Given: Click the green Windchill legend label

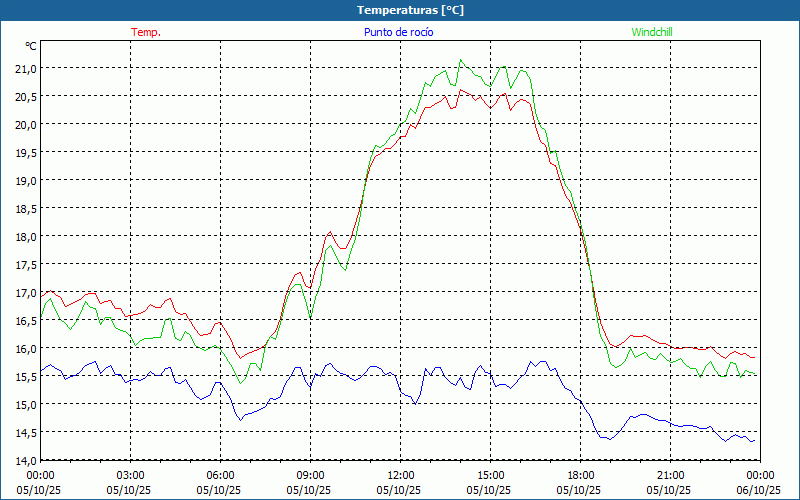Looking at the screenshot, I should (x=651, y=32).
